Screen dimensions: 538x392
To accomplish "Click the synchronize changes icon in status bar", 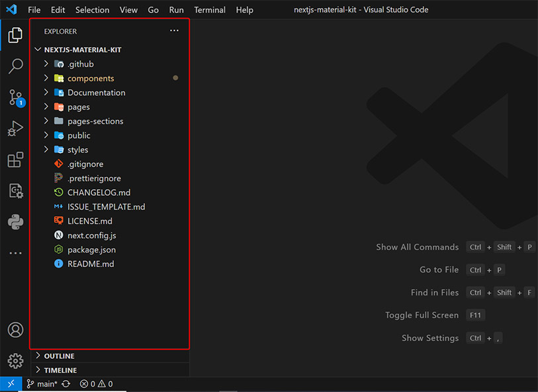I will [66, 384].
